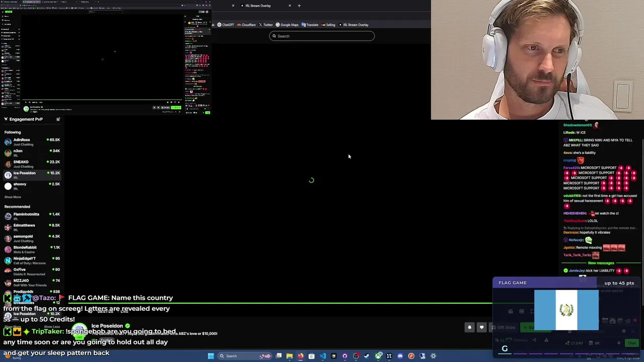Open asmongold recommended channel
The height and width of the screenshot is (362, 644).
click(x=32, y=238)
